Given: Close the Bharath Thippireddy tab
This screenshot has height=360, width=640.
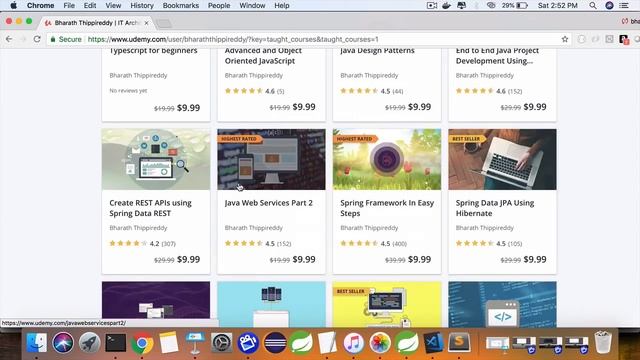Looking at the screenshot, I should [x=146, y=23].
